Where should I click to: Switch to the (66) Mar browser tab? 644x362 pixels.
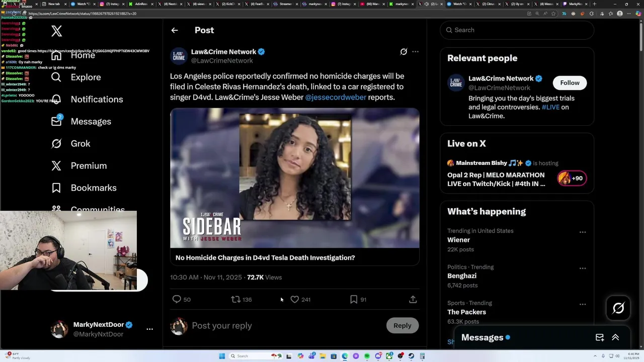point(372,4)
